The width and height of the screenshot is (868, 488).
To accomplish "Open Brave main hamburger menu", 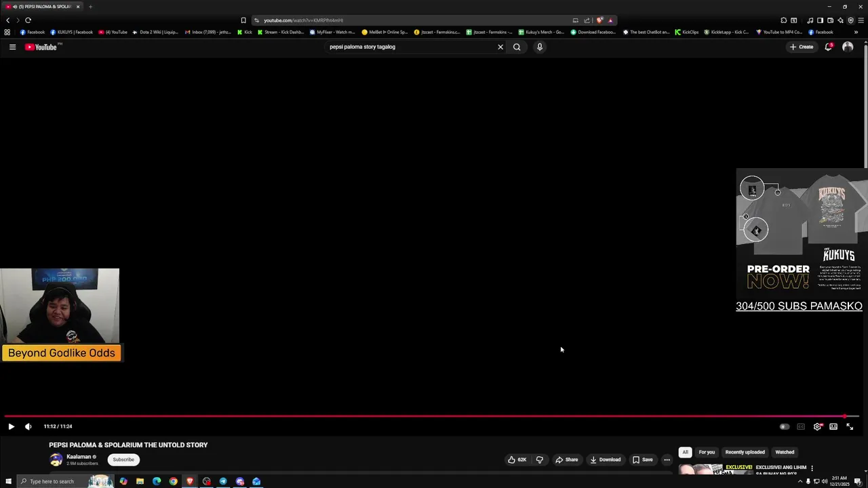I will [861, 20].
